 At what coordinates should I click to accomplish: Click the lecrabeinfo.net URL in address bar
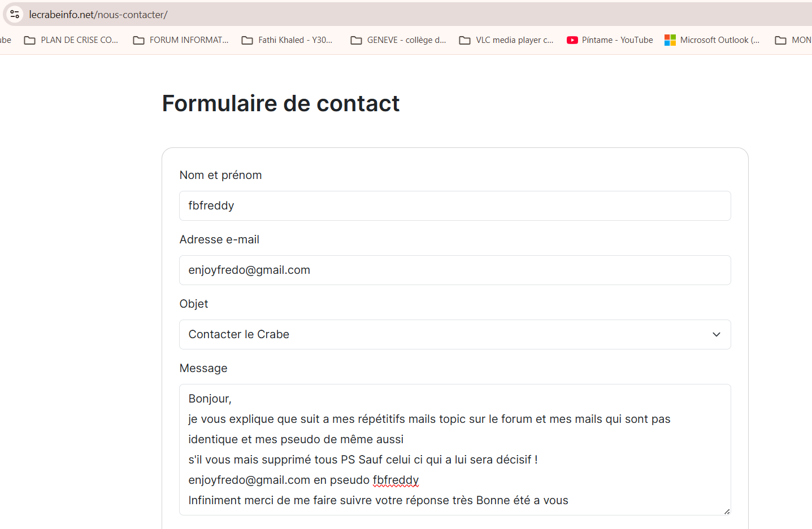click(x=98, y=15)
